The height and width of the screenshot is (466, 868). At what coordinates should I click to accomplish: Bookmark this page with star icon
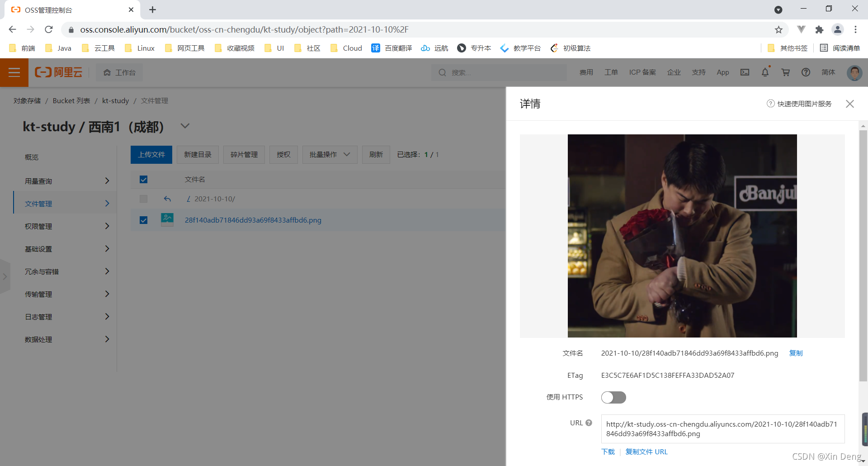[x=778, y=29]
